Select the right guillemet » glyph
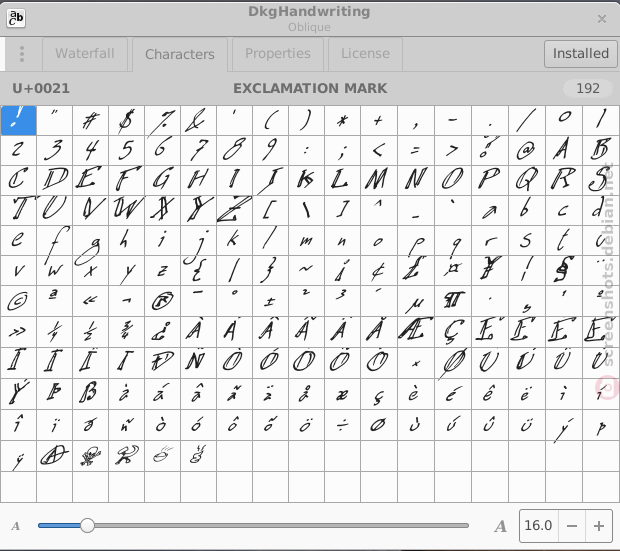Screen dimensions: 620x551 (x=18, y=331)
